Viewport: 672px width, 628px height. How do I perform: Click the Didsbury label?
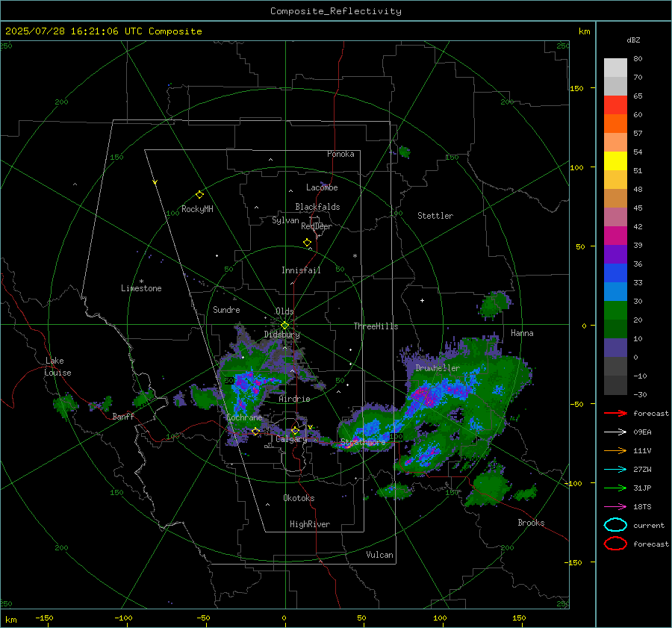(281, 335)
